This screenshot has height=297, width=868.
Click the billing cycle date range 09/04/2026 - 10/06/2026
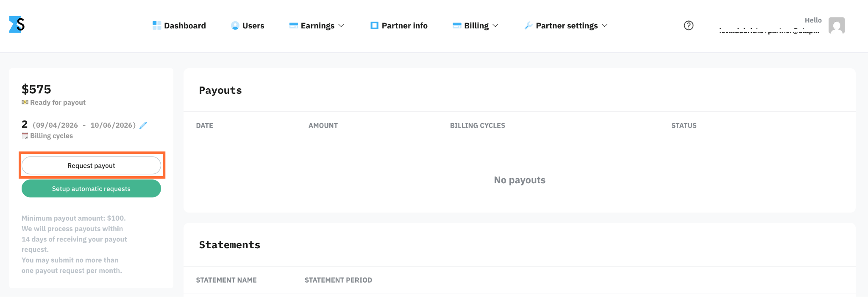click(x=84, y=125)
